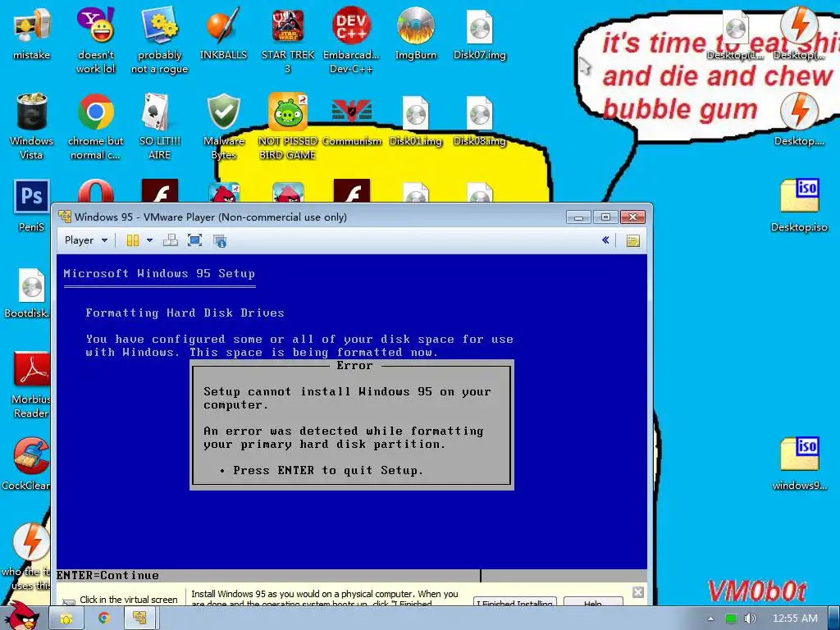Dismiss the VMware install hint bar
The width and height of the screenshot is (840, 630).
[637, 592]
